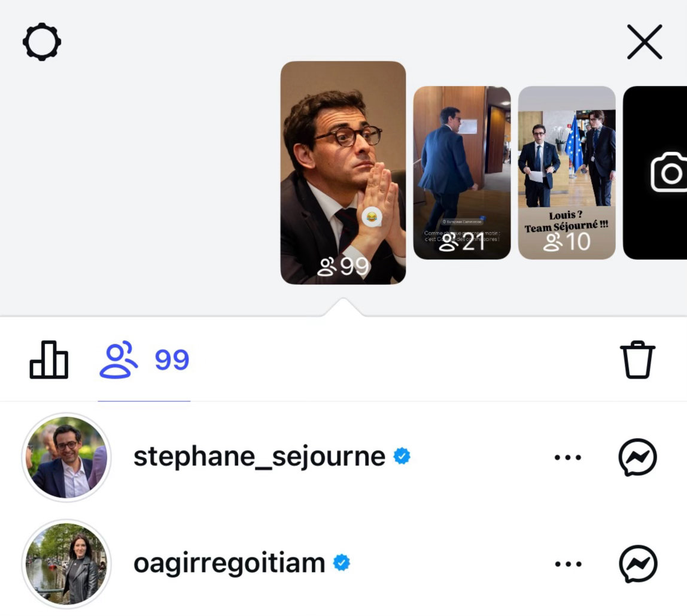Viewport: 687px width, 616px height.
Task: Select the viewers tab showing 99
Action: coord(144,359)
